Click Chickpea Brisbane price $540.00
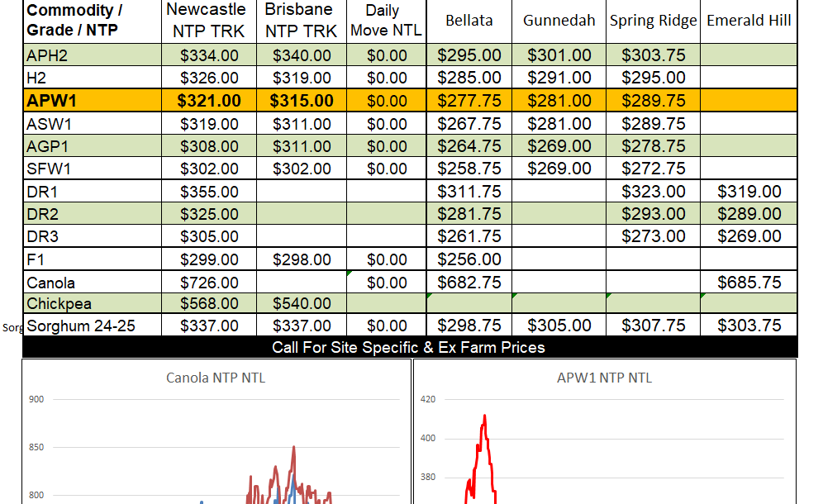The image size is (823, 504). [x=301, y=304]
